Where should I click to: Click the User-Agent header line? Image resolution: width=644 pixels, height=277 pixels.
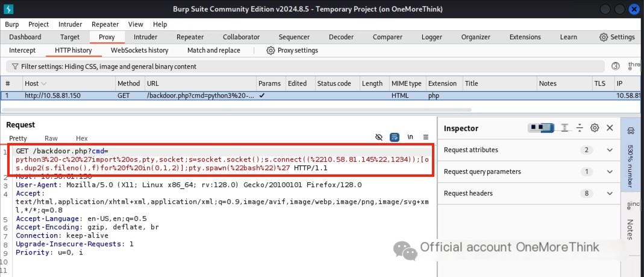[189, 185]
